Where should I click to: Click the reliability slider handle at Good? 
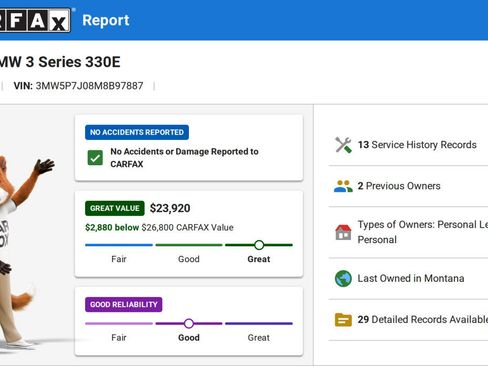[x=189, y=323]
